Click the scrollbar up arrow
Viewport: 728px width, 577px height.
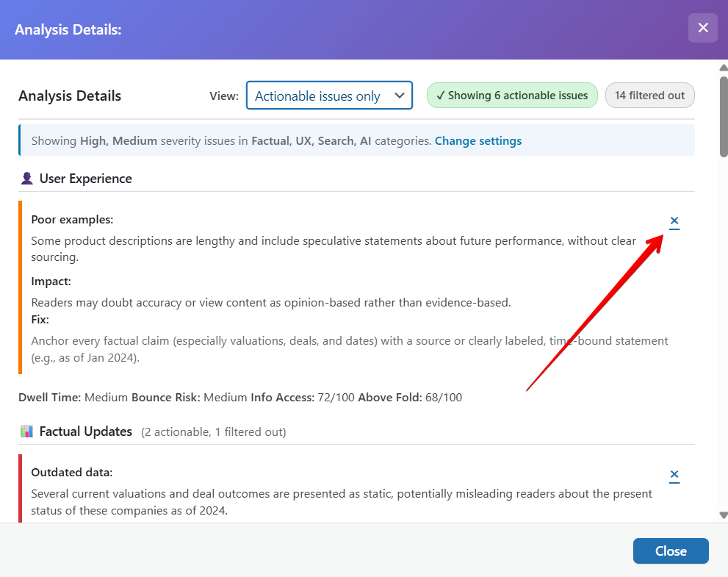coord(723,68)
